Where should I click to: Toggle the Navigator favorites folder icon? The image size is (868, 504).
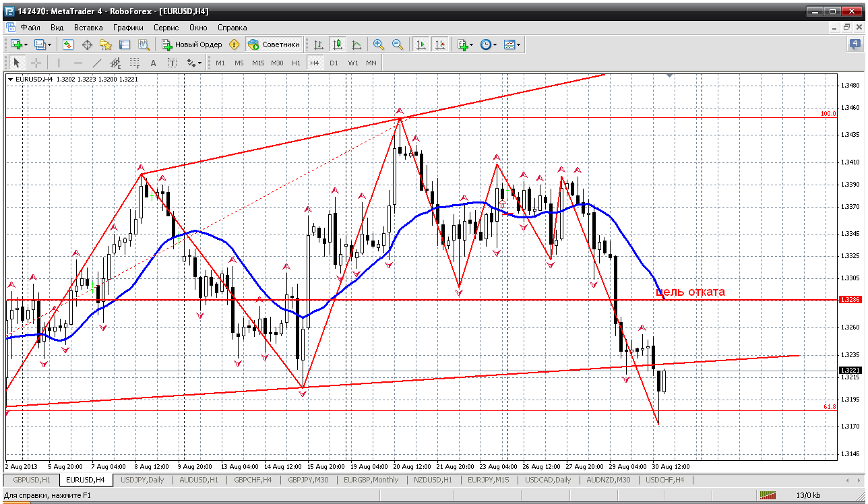tap(106, 44)
